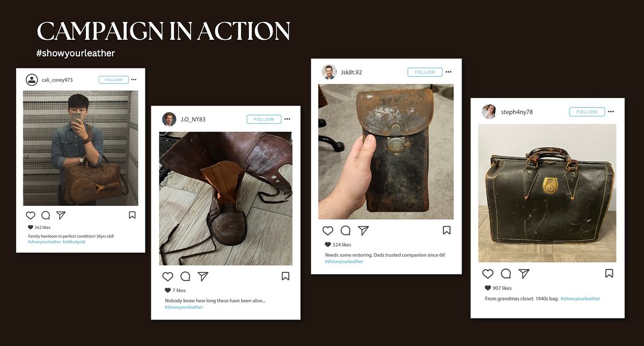Share the Jsk8t.92 leather pouch post
The width and height of the screenshot is (644, 346).
click(x=363, y=230)
